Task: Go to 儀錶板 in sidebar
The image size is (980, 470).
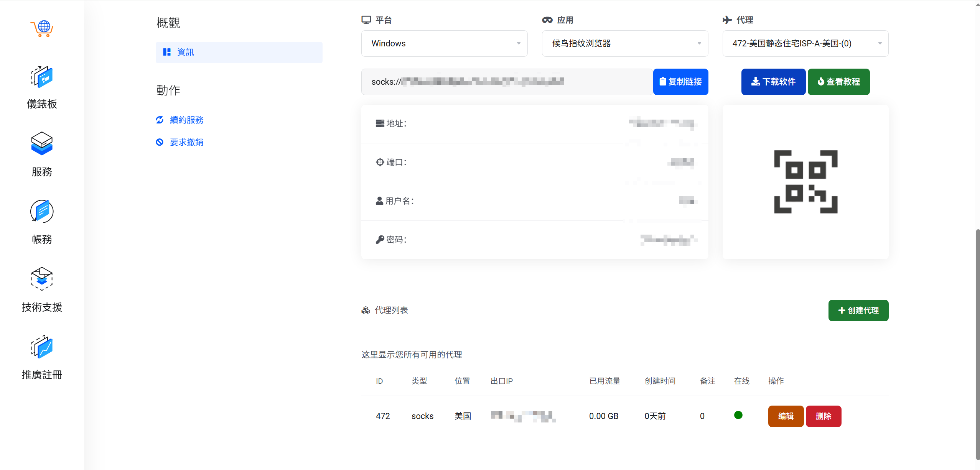Action: 42,104
